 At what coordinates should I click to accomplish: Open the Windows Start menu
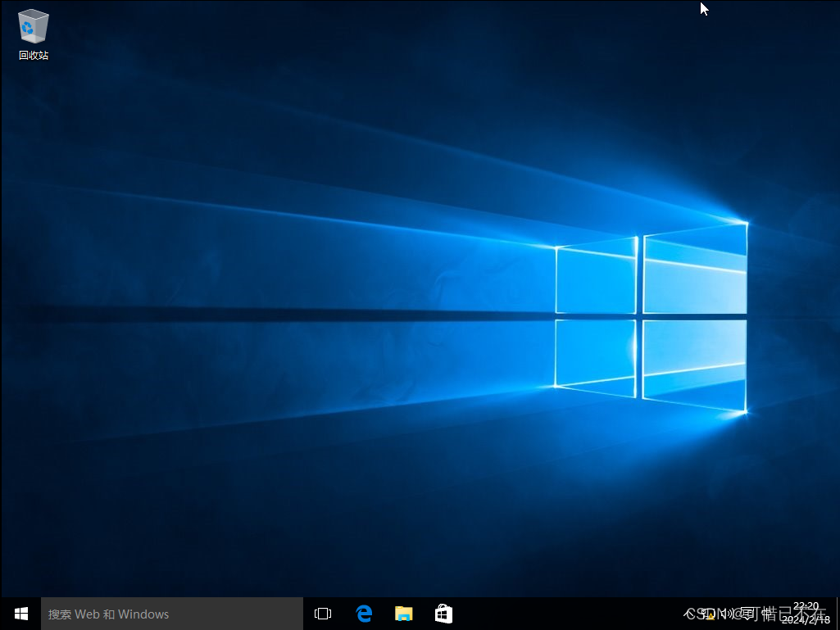[20, 614]
